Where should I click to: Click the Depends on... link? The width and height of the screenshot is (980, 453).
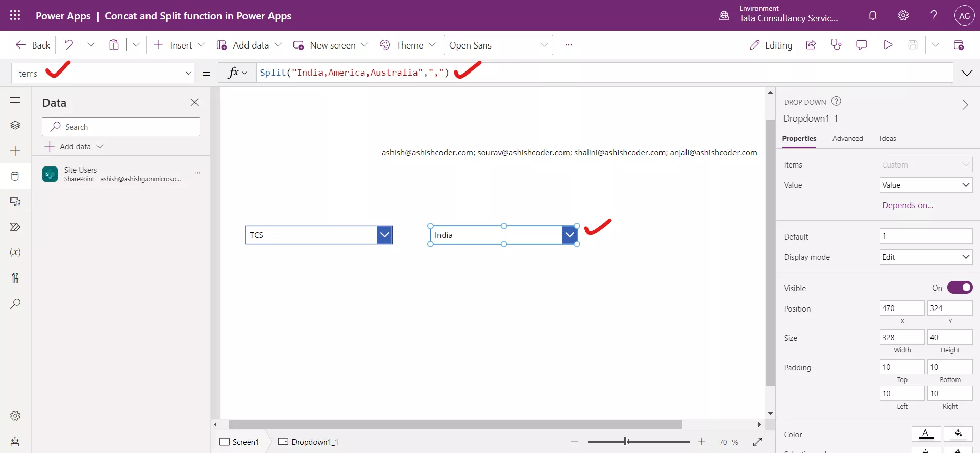point(908,205)
